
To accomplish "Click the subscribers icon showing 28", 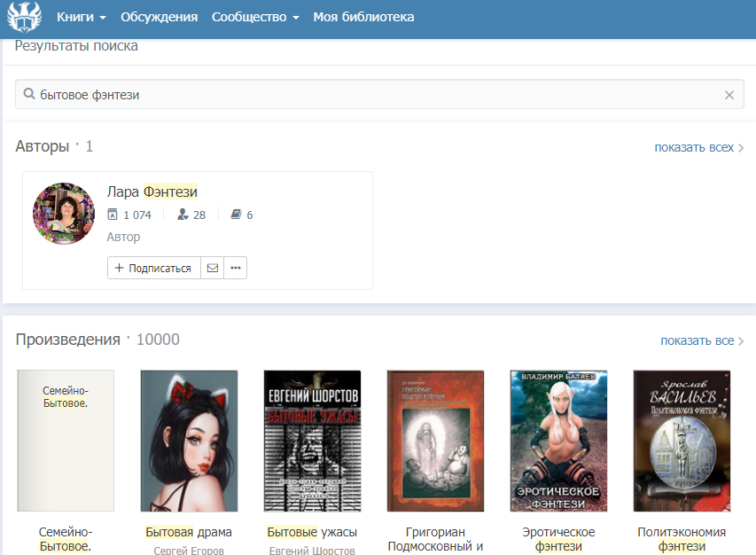I will (183, 215).
